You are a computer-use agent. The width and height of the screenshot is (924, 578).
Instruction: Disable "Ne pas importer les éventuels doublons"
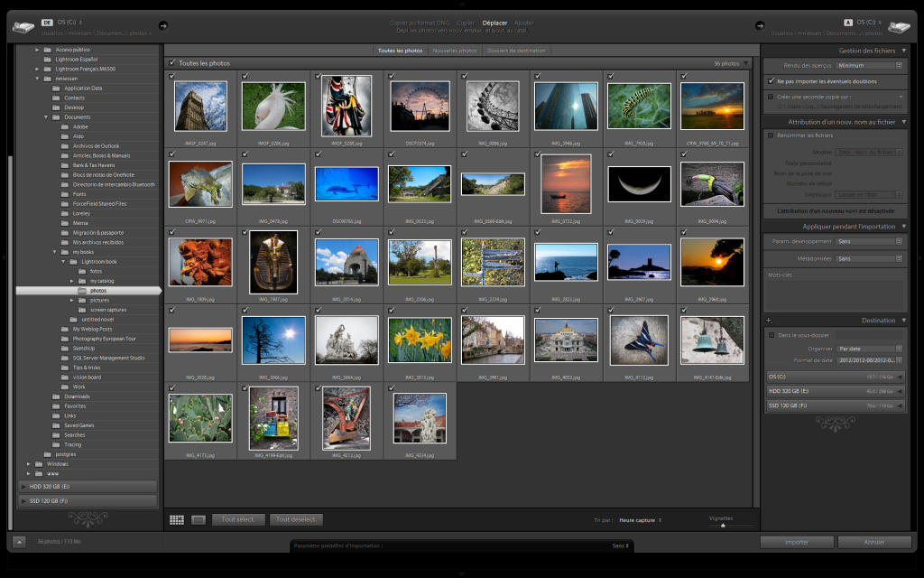point(771,80)
